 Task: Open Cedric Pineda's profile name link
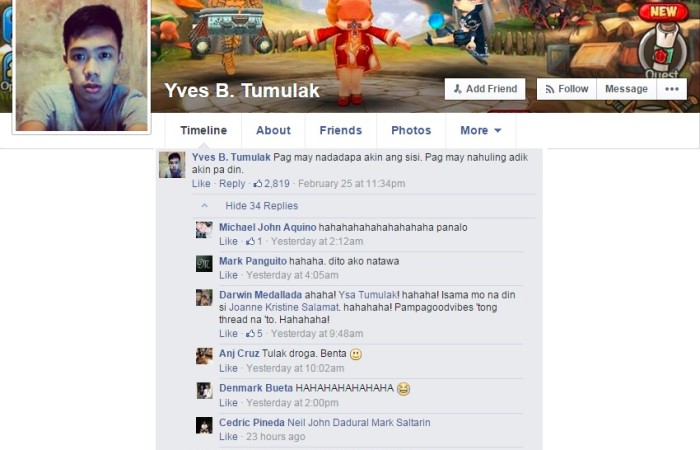(252, 422)
